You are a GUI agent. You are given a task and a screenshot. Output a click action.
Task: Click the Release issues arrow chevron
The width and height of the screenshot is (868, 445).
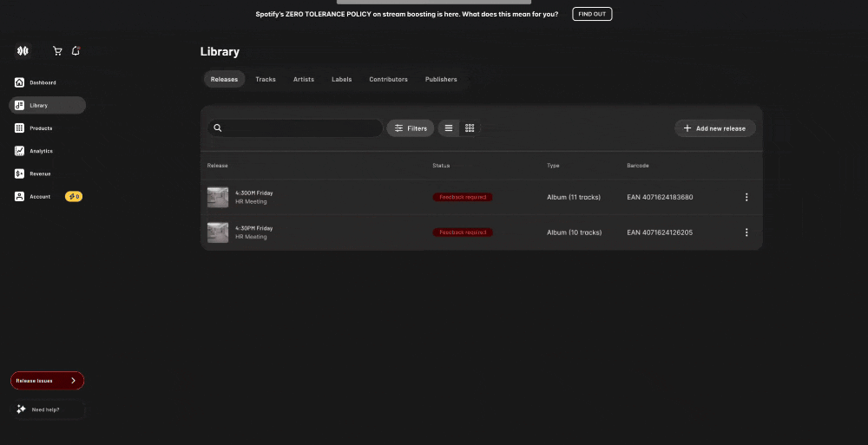[x=73, y=380]
